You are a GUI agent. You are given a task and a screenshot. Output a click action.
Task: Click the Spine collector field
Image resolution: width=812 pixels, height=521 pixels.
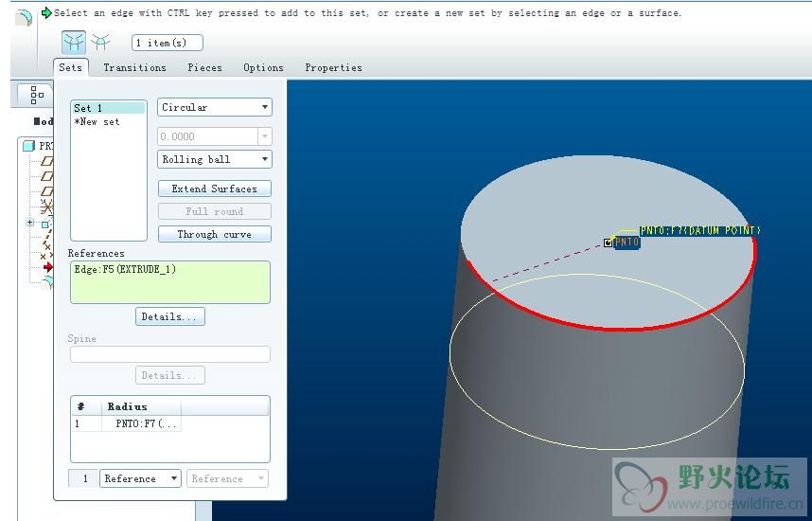pos(169,354)
